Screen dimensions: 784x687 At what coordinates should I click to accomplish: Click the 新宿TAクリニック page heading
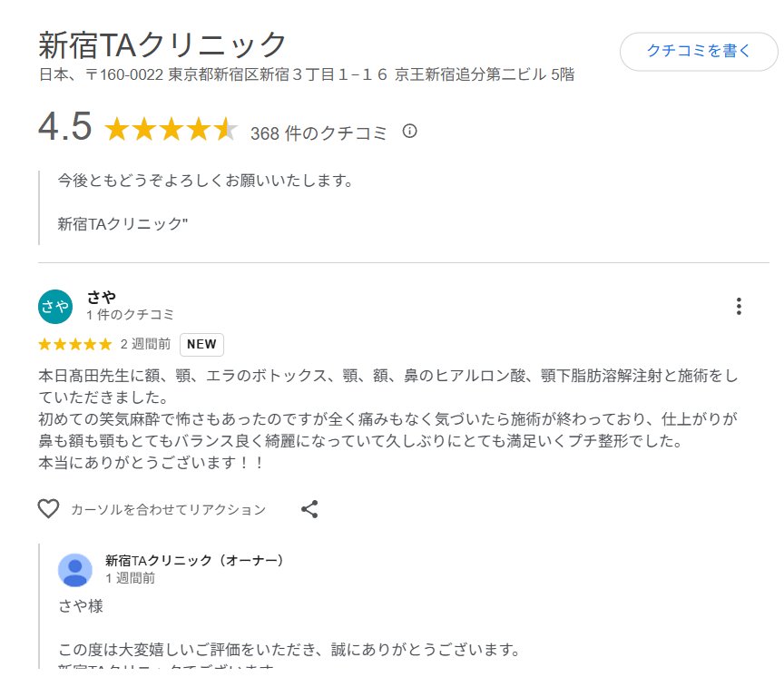point(163,44)
